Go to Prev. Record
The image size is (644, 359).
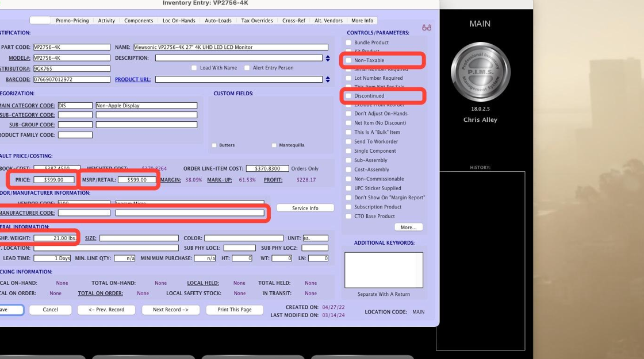point(106,310)
